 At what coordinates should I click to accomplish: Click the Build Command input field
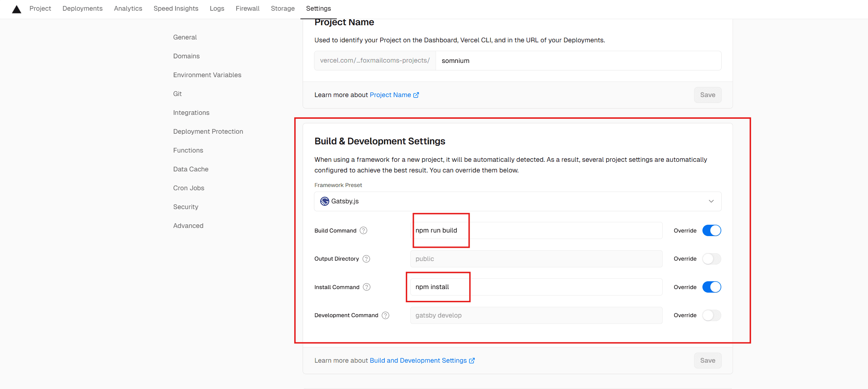coord(536,230)
